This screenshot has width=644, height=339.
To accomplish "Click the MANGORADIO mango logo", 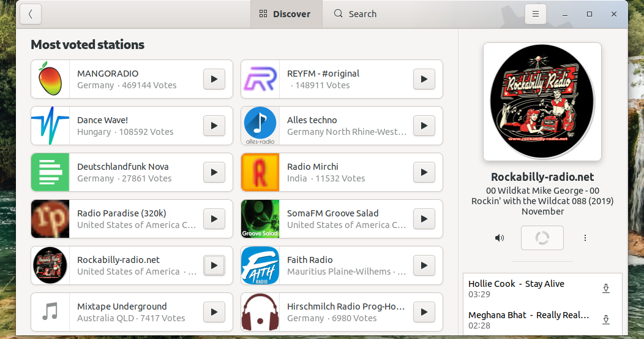I will 50,79.
